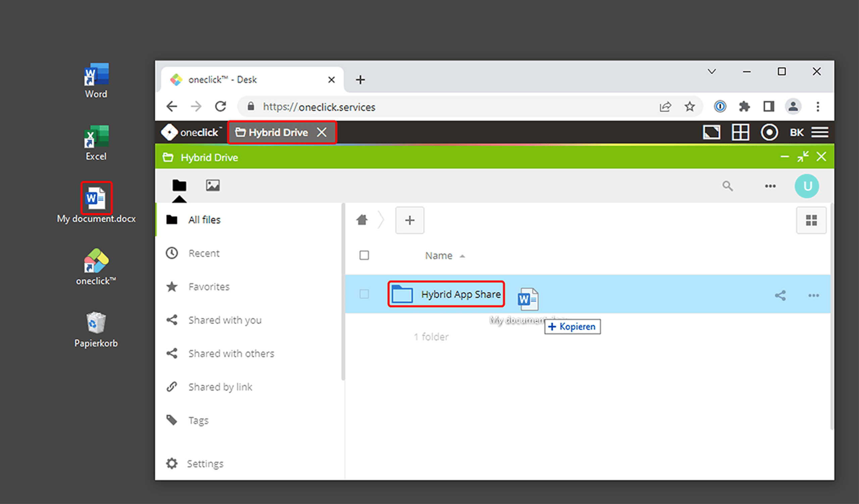Viewport: 859px width, 504px height.
Task: Sort files by Name column
Action: tap(439, 255)
